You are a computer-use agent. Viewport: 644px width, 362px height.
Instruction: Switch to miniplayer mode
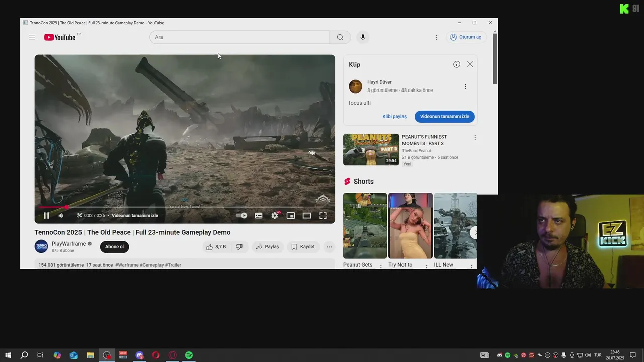coord(291,216)
